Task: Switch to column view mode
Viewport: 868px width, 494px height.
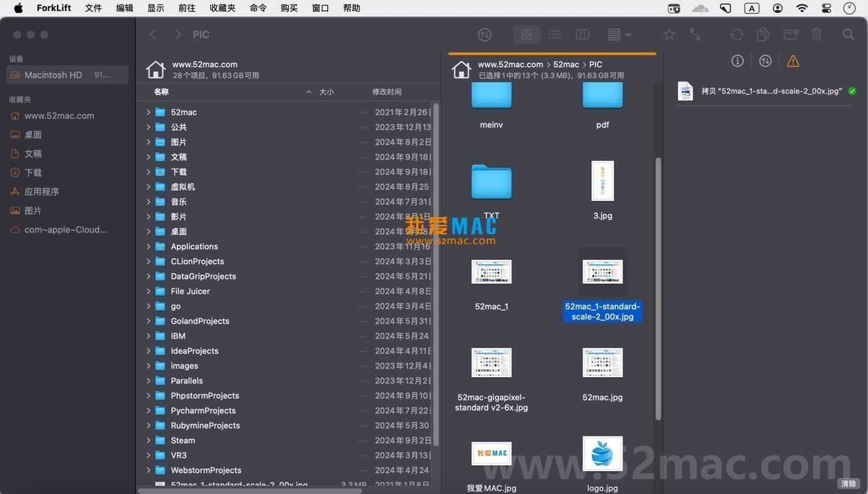Action: (x=582, y=35)
